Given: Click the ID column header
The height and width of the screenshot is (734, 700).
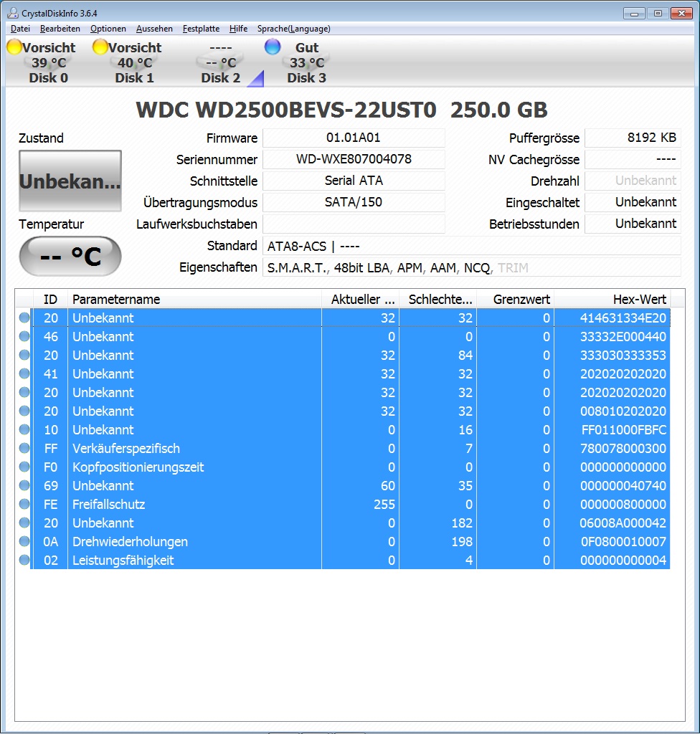Looking at the screenshot, I should pos(51,299).
